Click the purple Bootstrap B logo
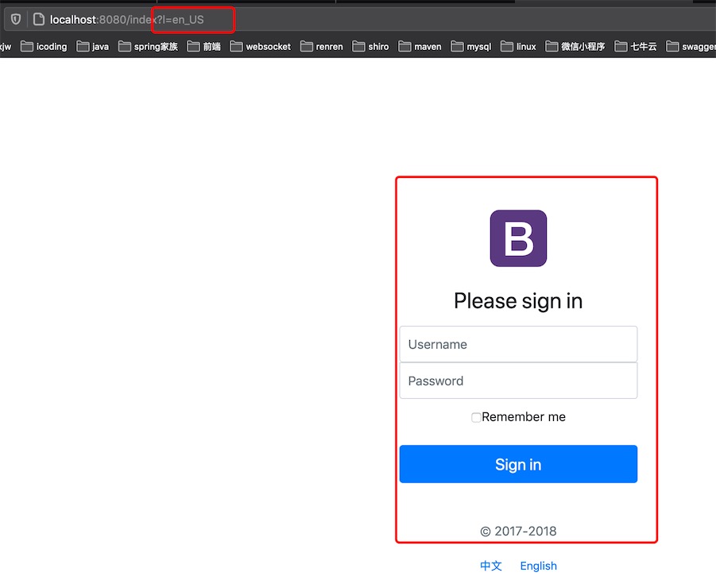This screenshot has height=588, width=716. [518, 238]
